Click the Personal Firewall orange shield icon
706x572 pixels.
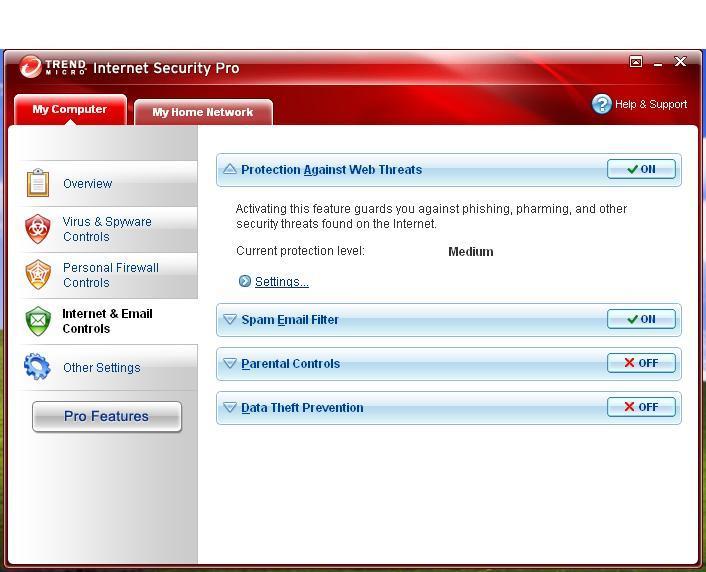tap(38, 275)
